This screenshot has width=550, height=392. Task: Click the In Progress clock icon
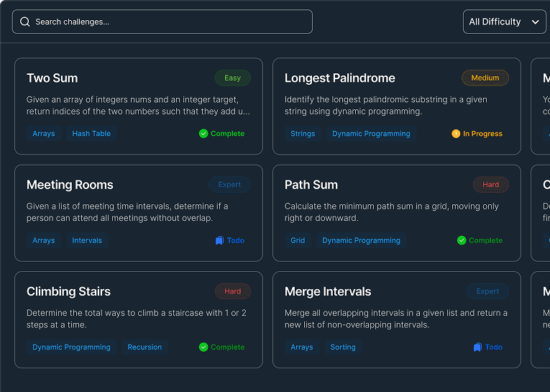coord(456,134)
